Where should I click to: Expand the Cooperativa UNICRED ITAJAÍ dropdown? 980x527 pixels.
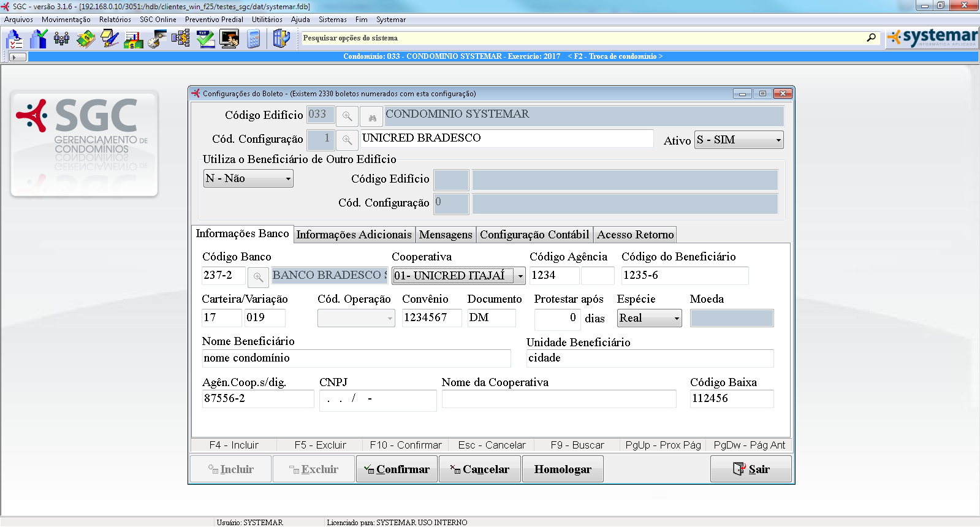(520, 276)
